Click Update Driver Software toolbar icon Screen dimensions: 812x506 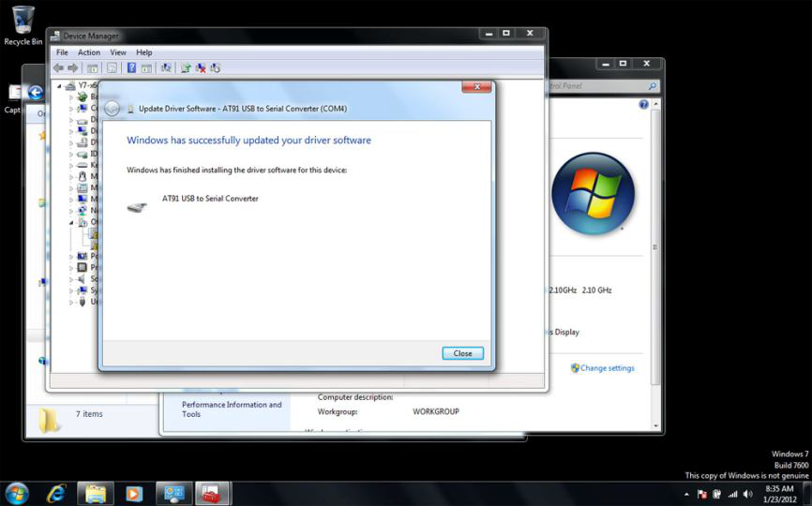click(x=186, y=67)
